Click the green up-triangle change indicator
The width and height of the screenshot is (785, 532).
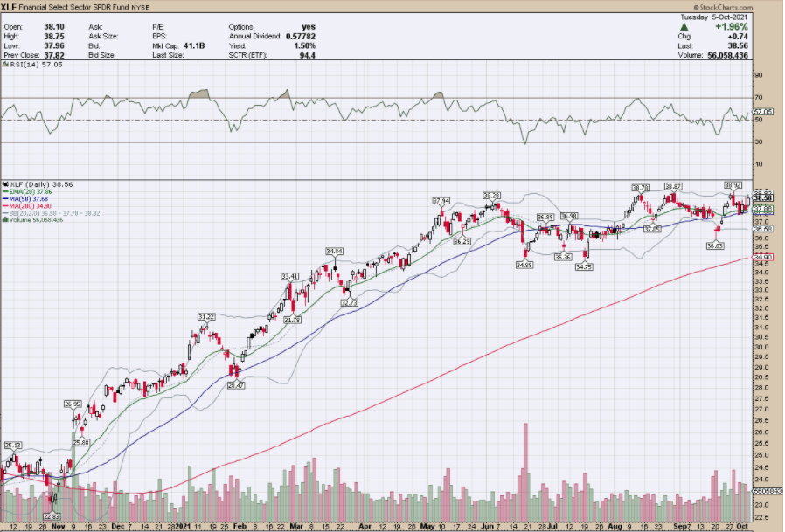coord(684,27)
